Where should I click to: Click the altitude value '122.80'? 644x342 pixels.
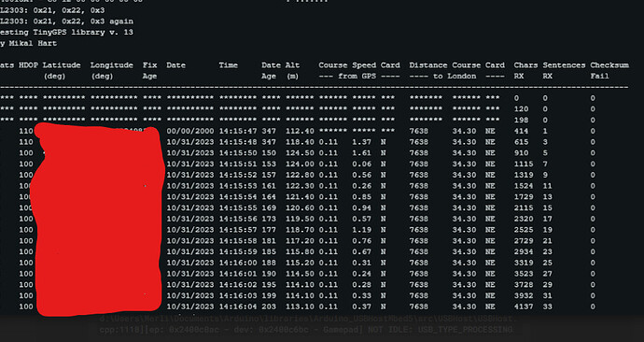(x=300, y=175)
